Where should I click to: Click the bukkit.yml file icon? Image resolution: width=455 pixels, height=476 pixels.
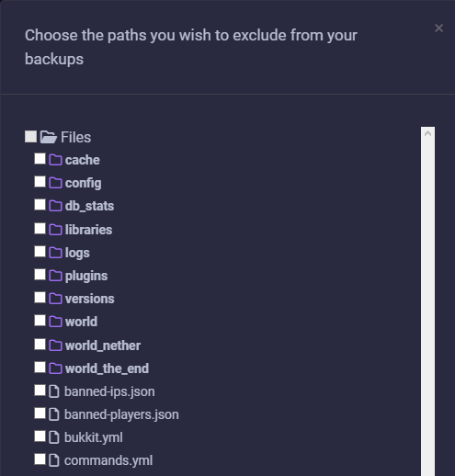pyautogui.click(x=54, y=437)
